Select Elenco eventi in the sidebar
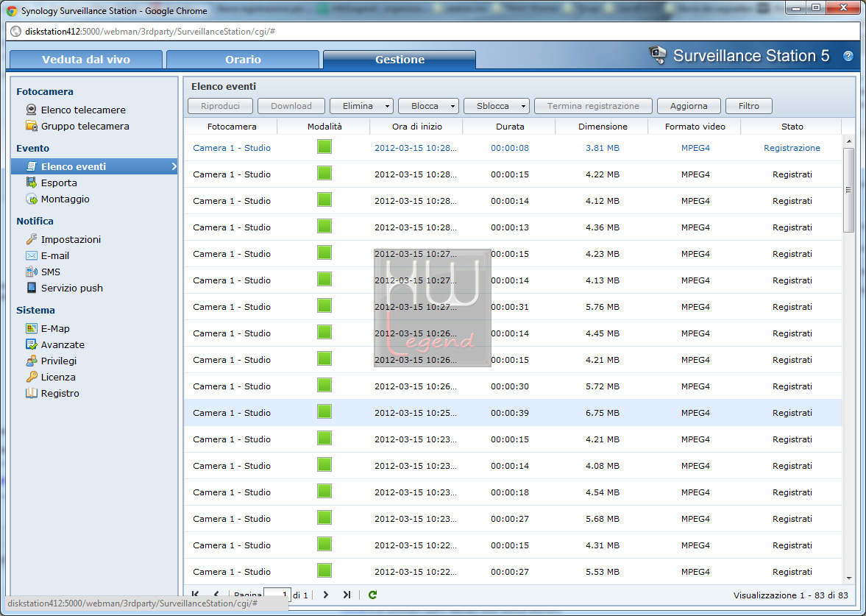This screenshot has width=866, height=616. (94, 166)
